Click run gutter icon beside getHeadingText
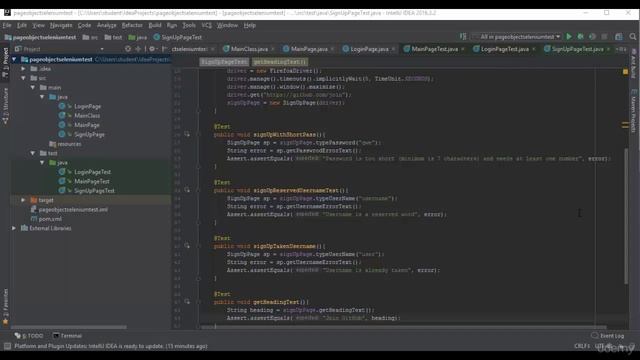This screenshot has width=640, height=360. (x=187, y=302)
